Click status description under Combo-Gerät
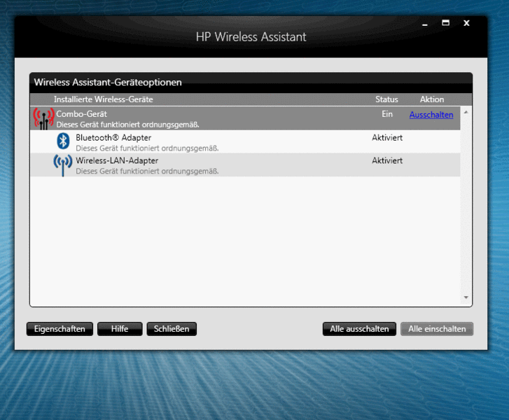The image size is (509, 420). coord(127,125)
